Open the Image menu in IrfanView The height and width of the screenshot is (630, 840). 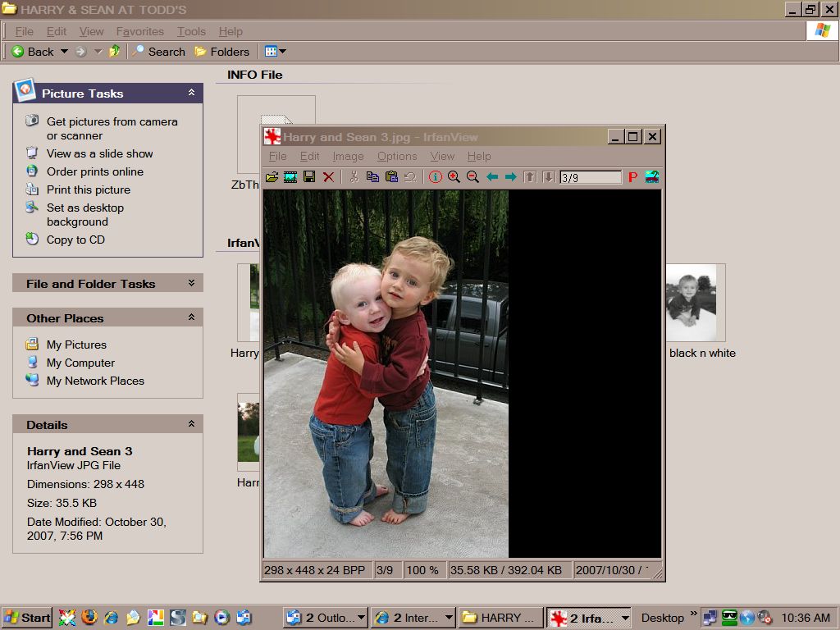[x=348, y=156]
